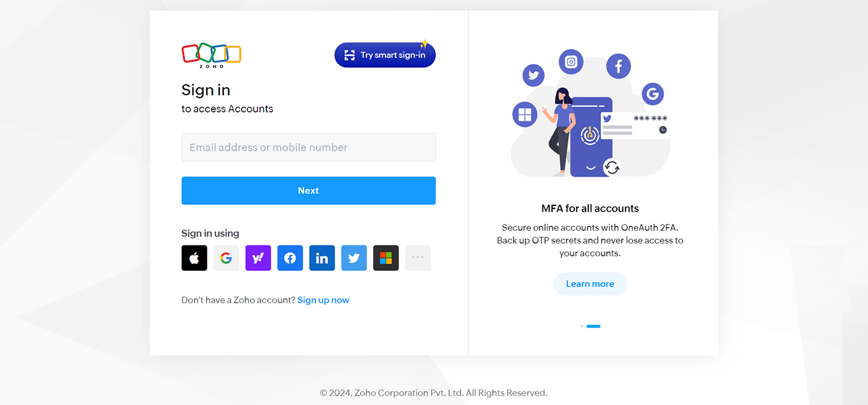Click the Google circle in the illustration
Viewport: 868px width, 405px height.
pyautogui.click(x=652, y=95)
